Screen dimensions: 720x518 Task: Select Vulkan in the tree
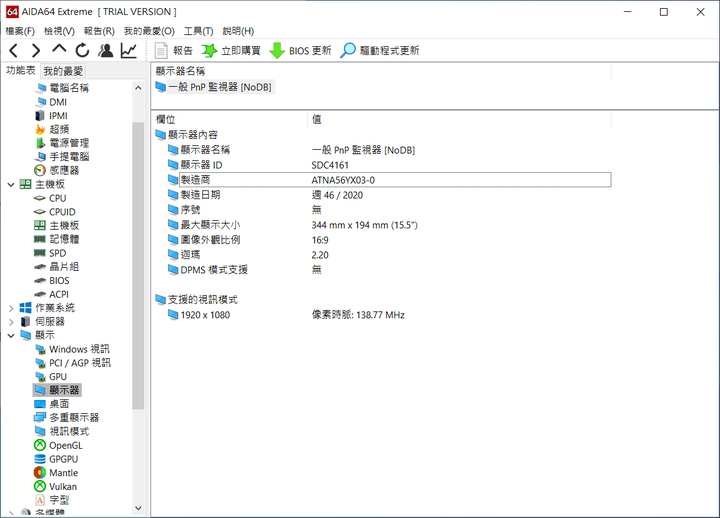pos(56,487)
